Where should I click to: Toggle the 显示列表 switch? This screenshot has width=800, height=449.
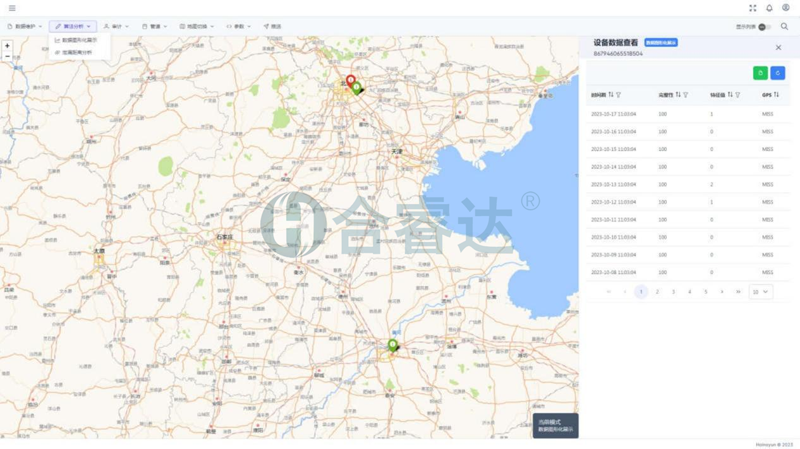click(765, 27)
